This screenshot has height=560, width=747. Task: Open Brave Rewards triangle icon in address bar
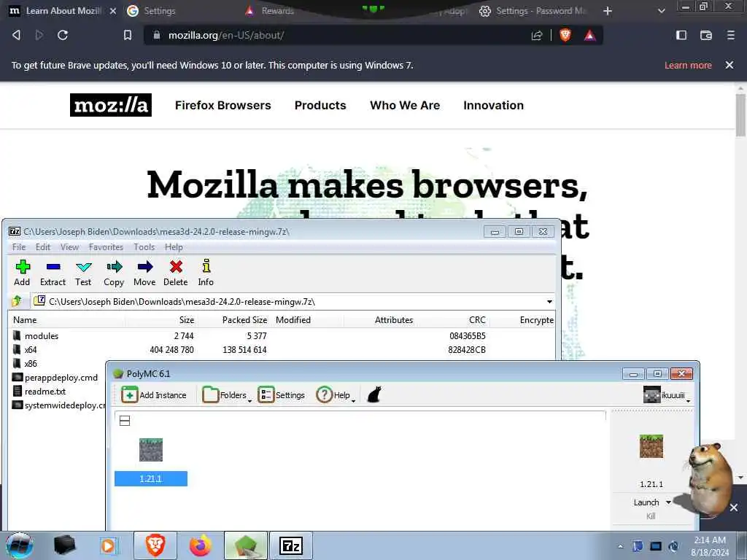pos(589,35)
